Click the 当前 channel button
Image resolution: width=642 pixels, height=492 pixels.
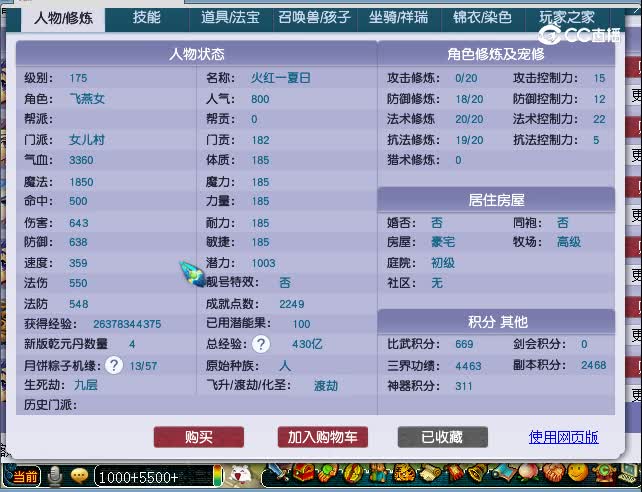tap(23, 477)
